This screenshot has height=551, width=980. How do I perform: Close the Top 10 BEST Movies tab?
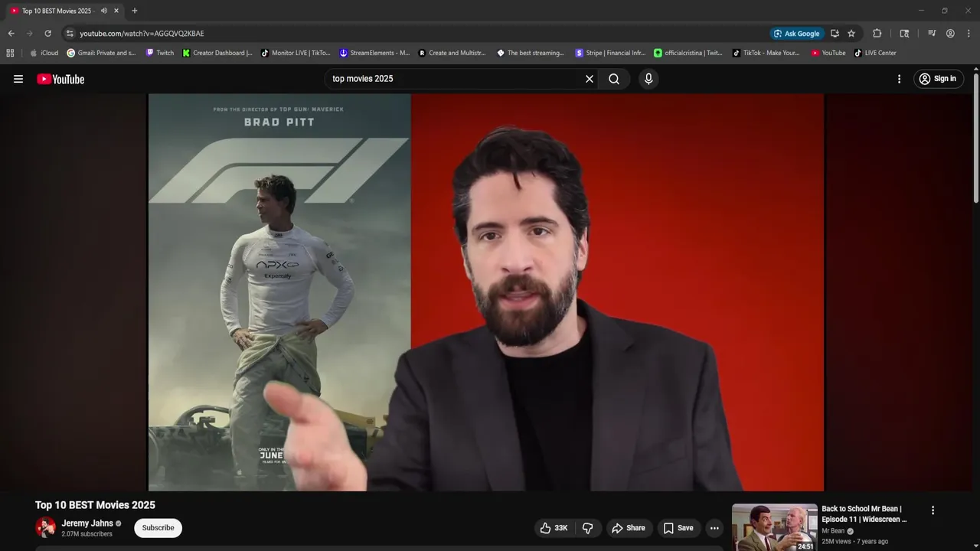point(116,11)
